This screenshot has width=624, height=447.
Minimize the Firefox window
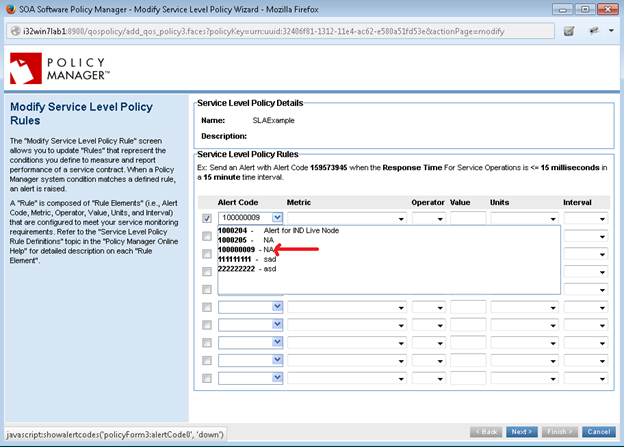(563, 9)
